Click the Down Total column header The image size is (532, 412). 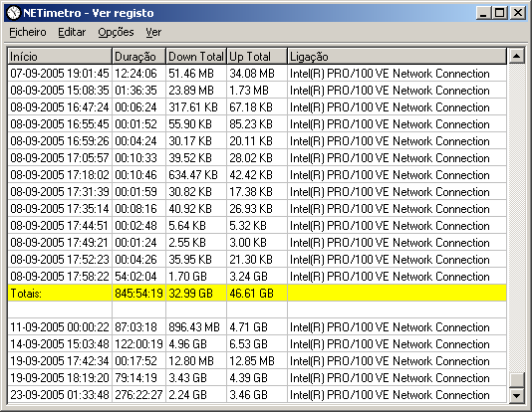[x=196, y=57]
